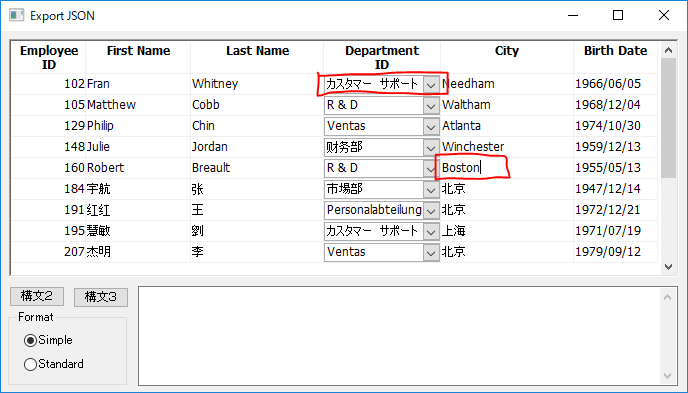Click last name Whitney cell
The height and width of the screenshot is (393, 688).
pos(257,84)
